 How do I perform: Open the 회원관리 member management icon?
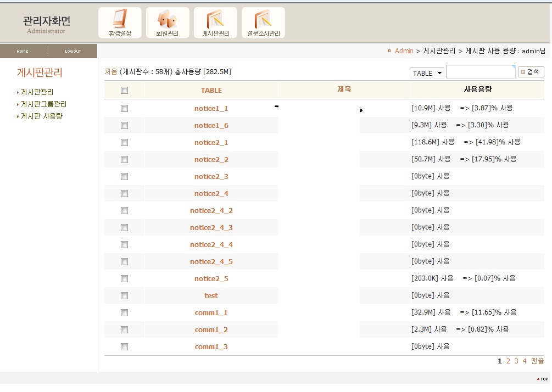(x=168, y=23)
